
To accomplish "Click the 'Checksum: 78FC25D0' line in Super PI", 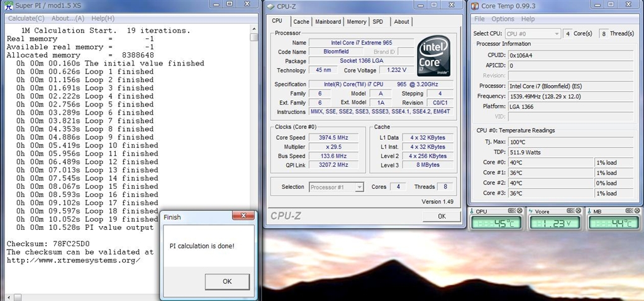I will [x=48, y=244].
